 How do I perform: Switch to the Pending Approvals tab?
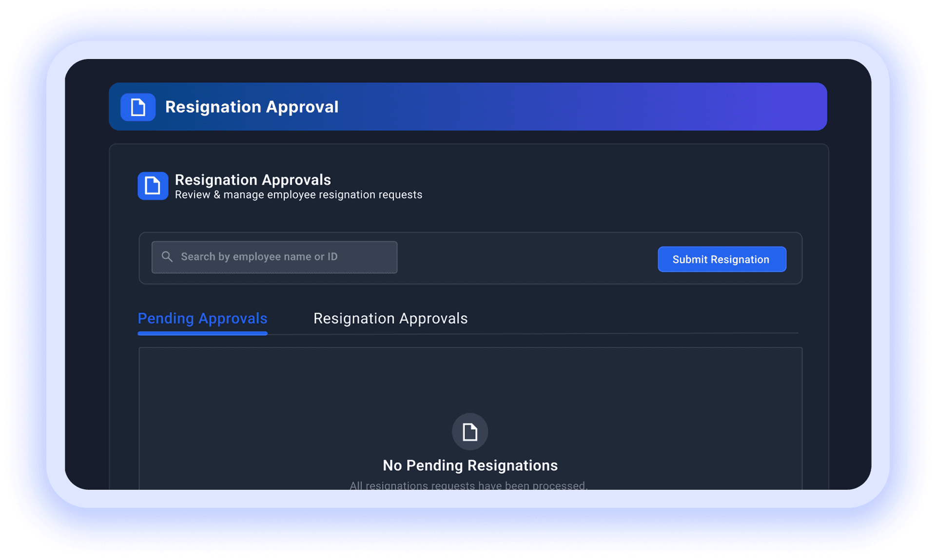202,318
